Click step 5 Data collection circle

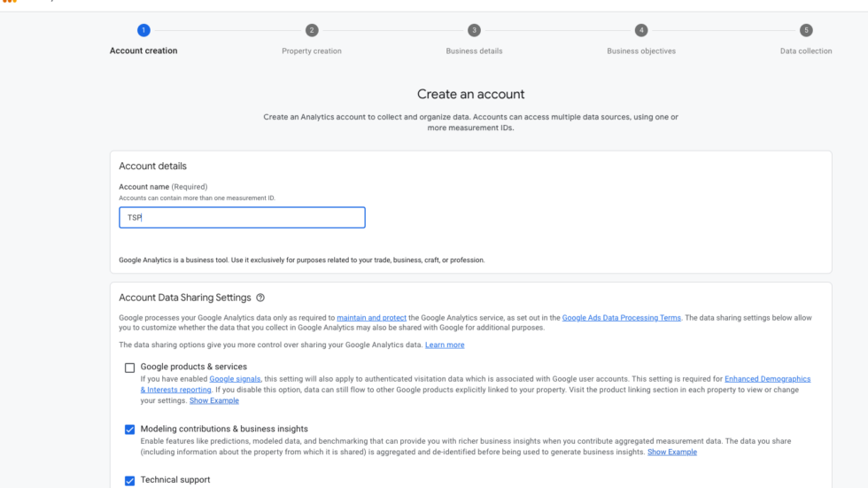coord(806,30)
